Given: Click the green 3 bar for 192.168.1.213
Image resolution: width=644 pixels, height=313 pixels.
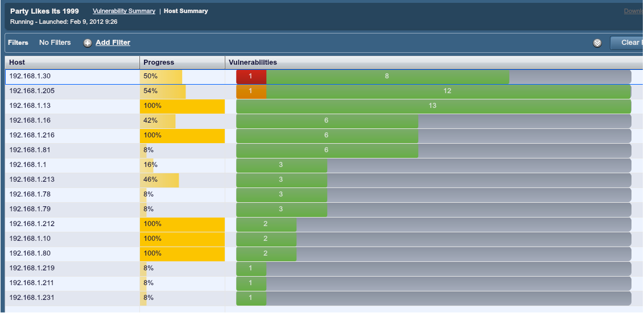Looking at the screenshot, I should point(282,180).
